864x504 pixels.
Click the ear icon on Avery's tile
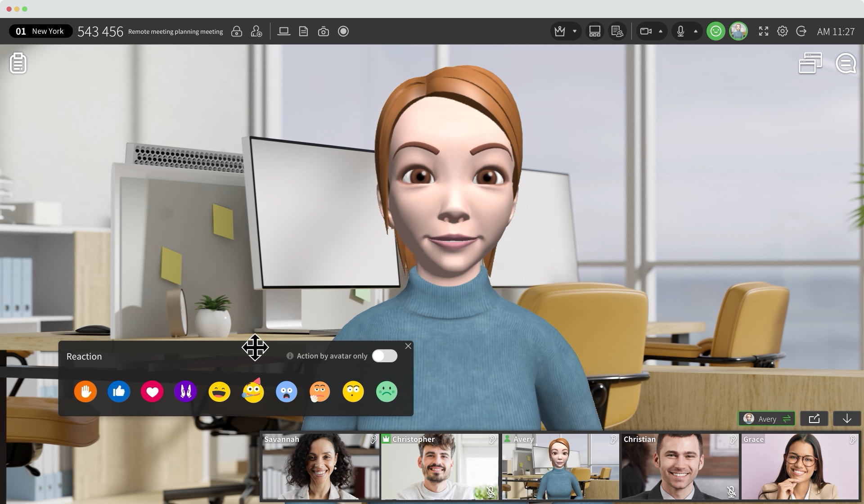point(613,440)
